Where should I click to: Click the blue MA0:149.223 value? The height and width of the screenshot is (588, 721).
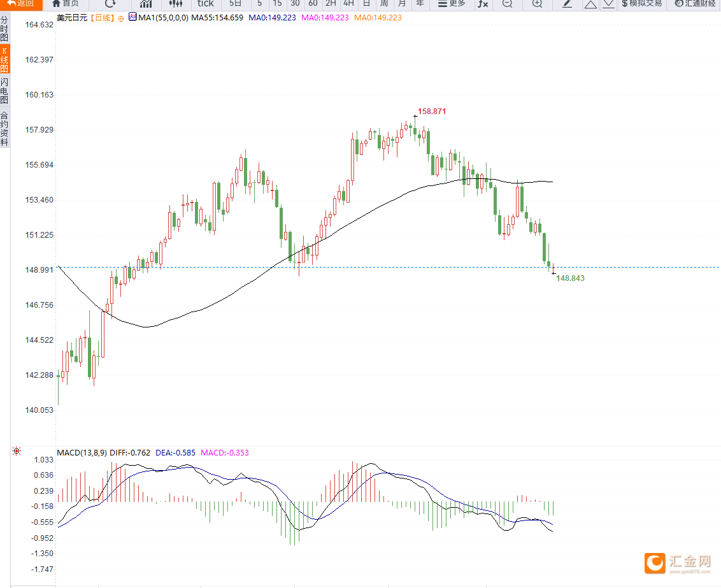point(272,17)
